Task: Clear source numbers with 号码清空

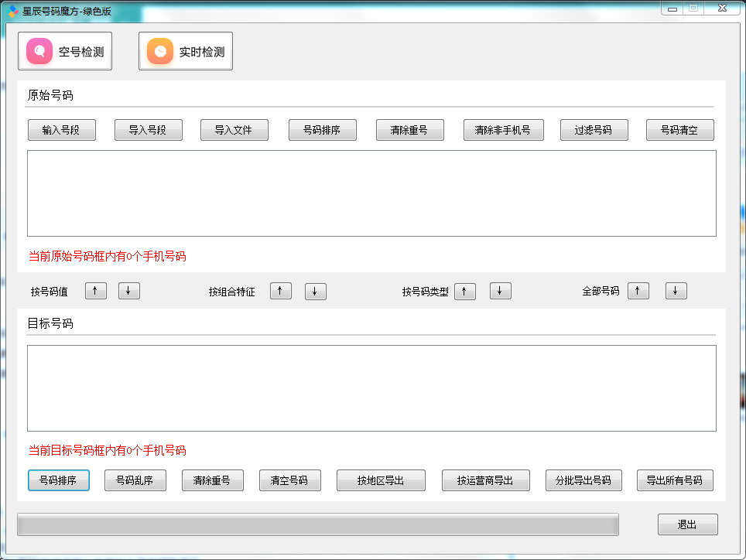Action: (679, 130)
